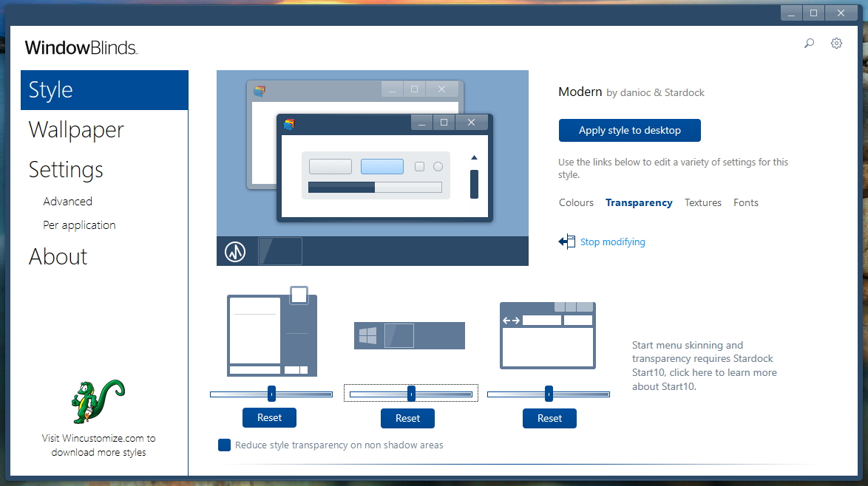868x486 pixels.
Task: Click the window frame transparency illustration
Action: [x=547, y=335]
